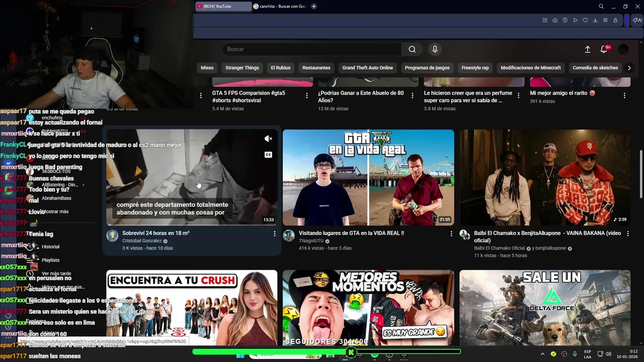
Task: Select the Stranger Things chip
Action: click(x=242, y=68)
